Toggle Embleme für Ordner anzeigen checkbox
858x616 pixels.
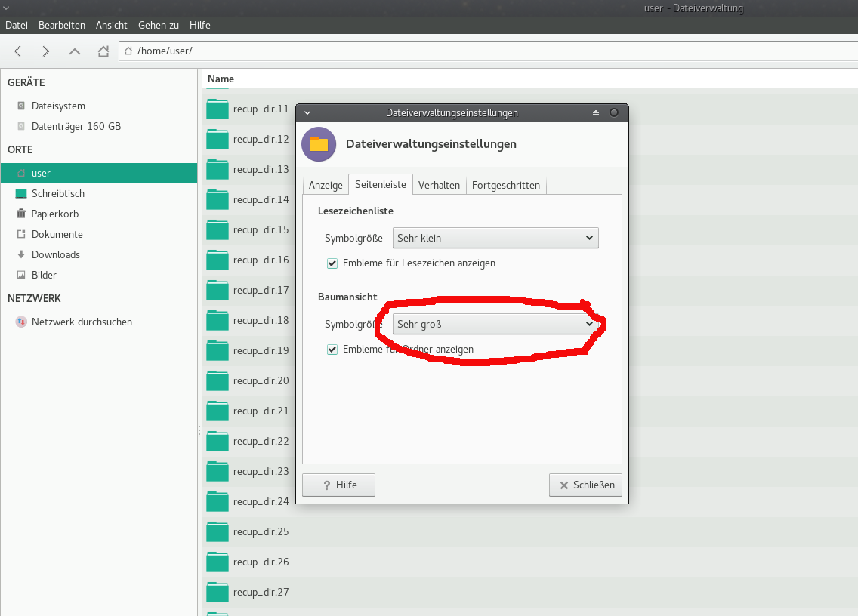(332, 350)
